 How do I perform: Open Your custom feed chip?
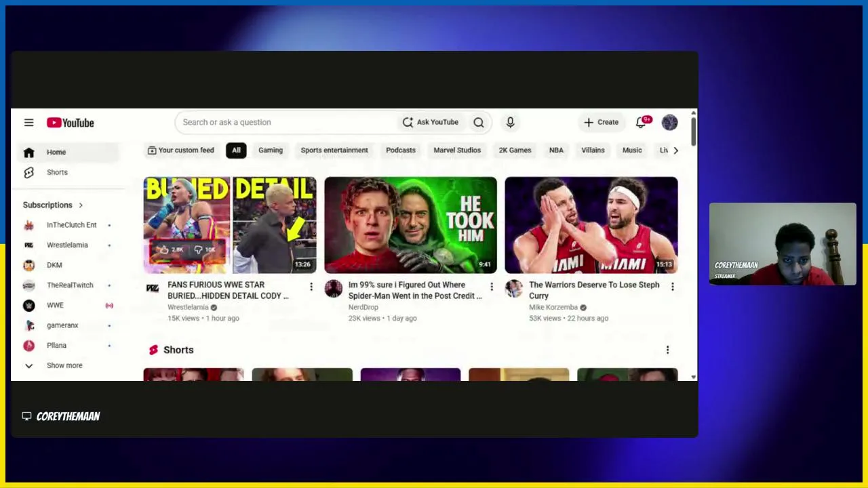point(180,150)
